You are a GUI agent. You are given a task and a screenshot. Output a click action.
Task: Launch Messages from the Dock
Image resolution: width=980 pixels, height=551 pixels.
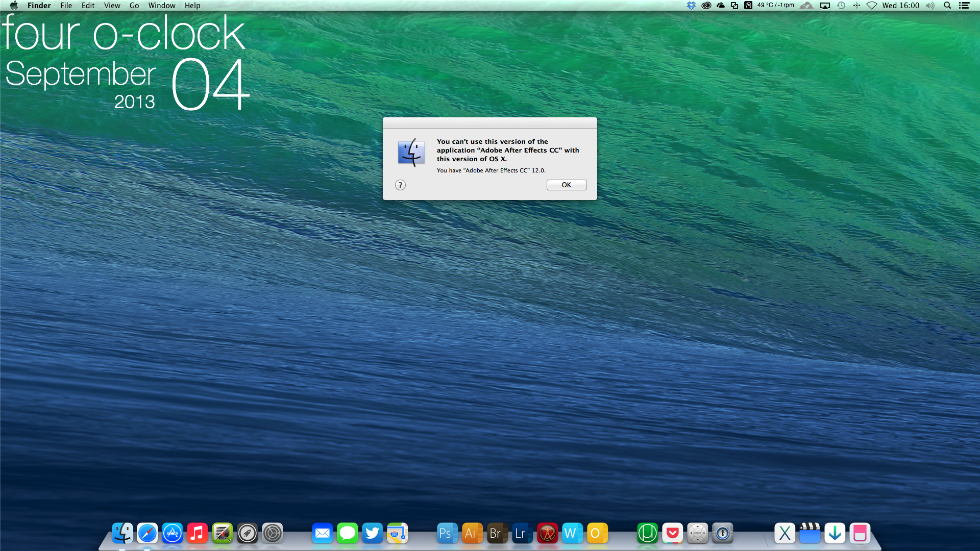348,533
